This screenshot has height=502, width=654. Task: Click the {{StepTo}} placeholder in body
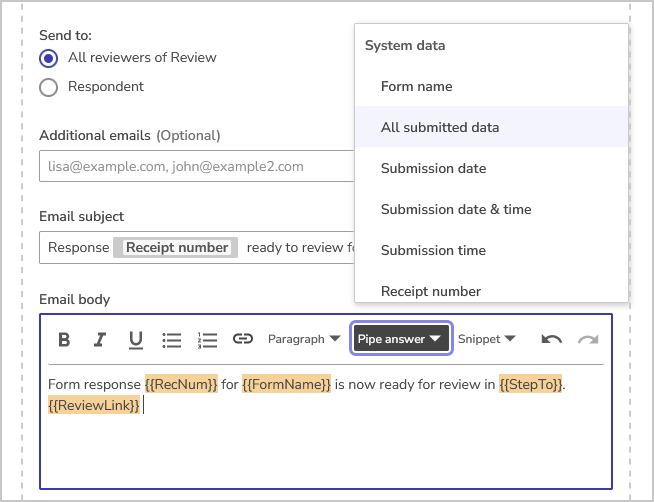531,384
